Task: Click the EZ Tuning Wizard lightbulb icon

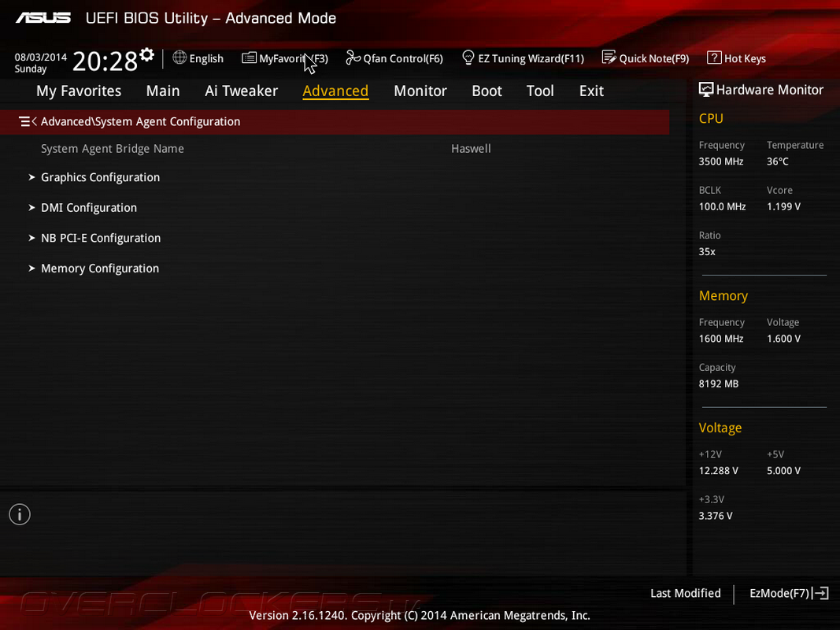Action: click(468, 57)
